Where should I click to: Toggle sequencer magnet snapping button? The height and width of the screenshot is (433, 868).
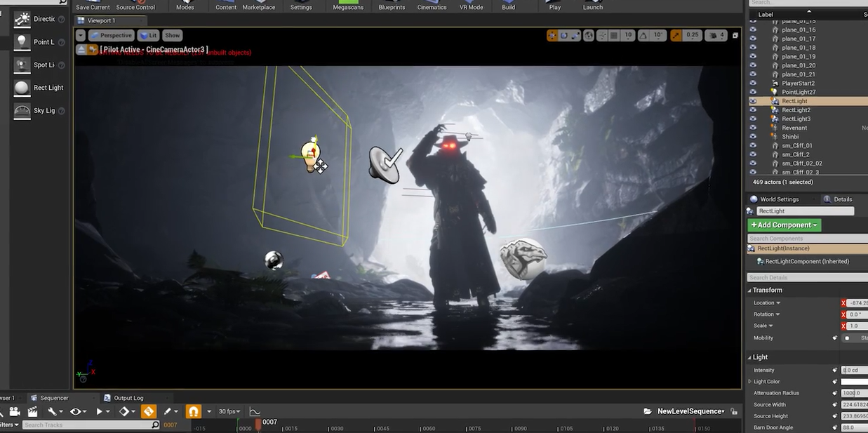[x=194, y=411]
